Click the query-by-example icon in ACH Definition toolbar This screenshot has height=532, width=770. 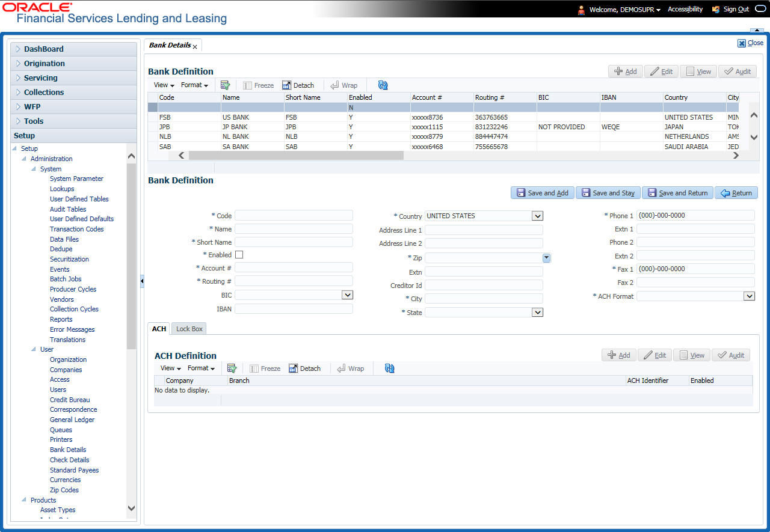coord(232,368)
